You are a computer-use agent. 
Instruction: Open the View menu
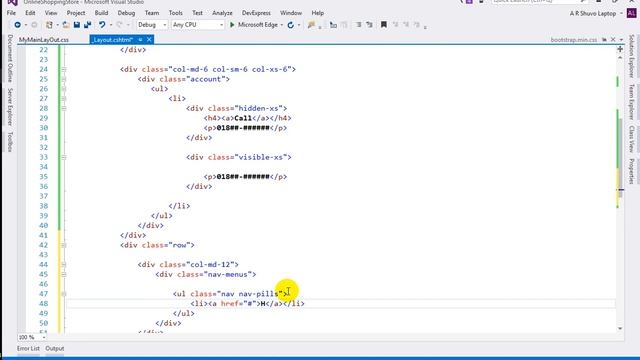(x=51, y=13)
